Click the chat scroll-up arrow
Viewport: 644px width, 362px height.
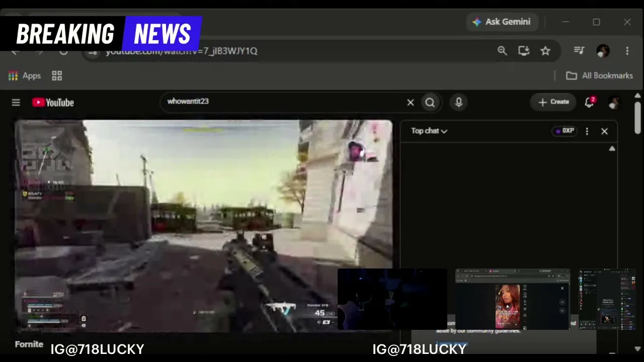612,148
